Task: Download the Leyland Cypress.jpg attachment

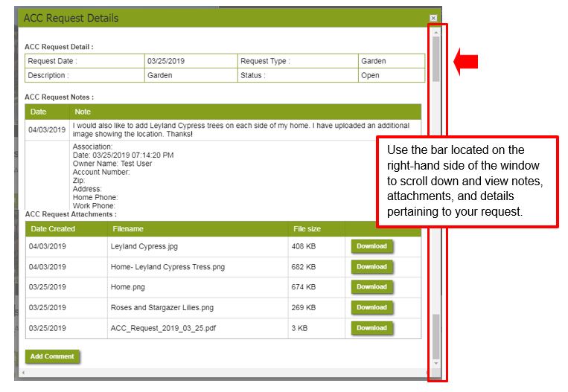Action: pos(371,246)
